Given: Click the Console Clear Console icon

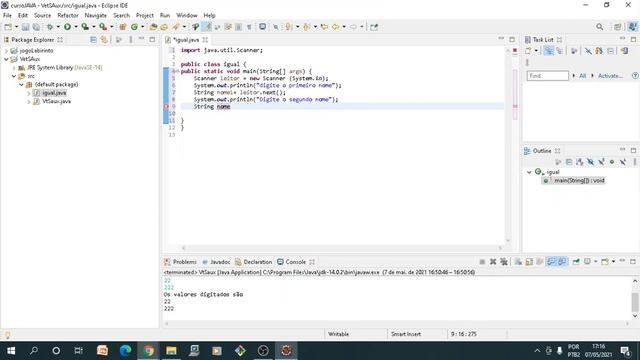Looking at the screenshot, I should click(x=518, y=262).
